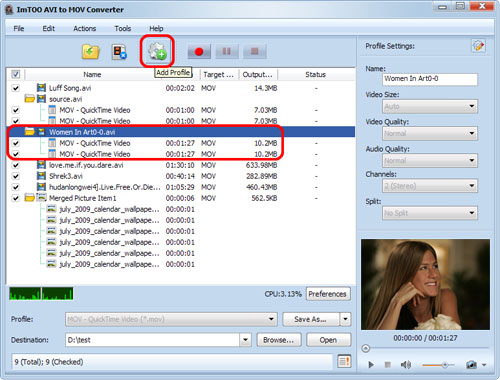Click the Save As... button
Viewport: 500px width, 380px height.
(x=311, y=319)
